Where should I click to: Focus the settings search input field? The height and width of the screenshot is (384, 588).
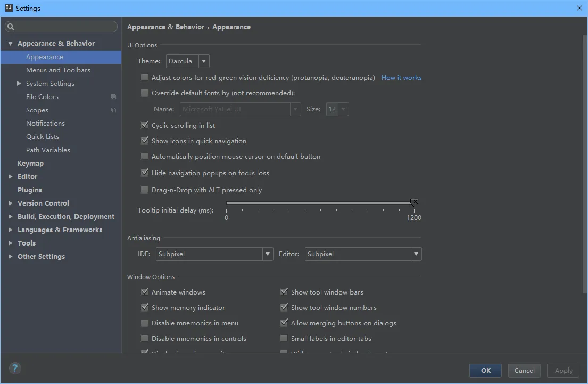[x=65, y=27]
